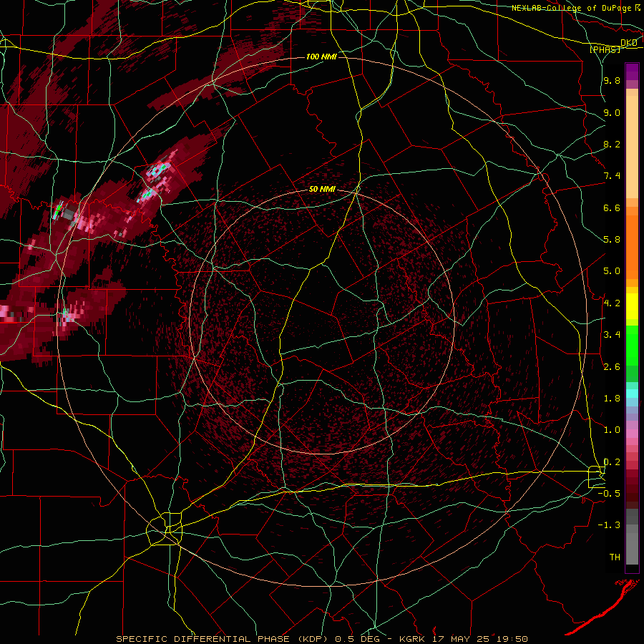Select the 4.2 value on color scale
This screenshot has height=644, width=644.
tap(612, 303)
